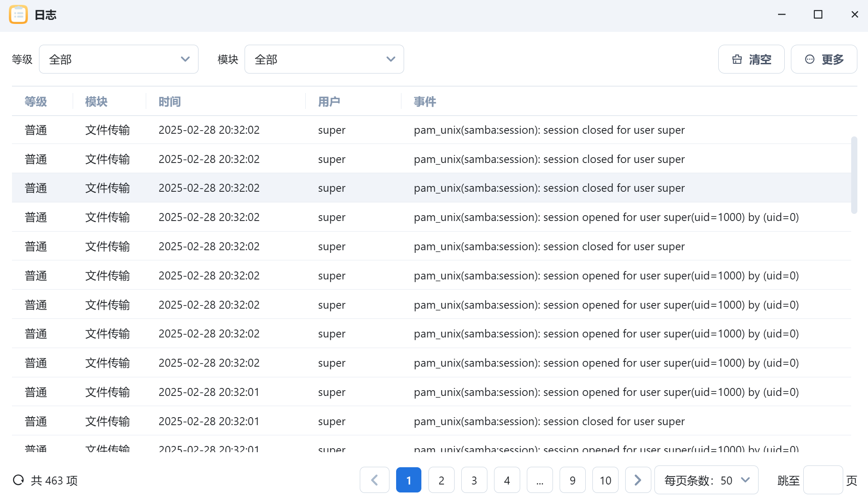868x500 pixels.
Task: Click the first 2025-02-28 20:32:01 timestamp
Action: 209,392
